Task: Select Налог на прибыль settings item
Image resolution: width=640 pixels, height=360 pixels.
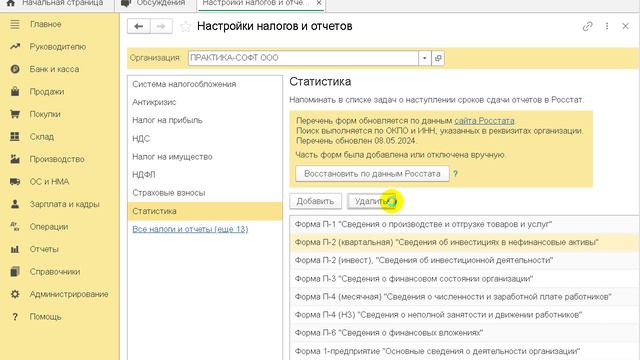Action: pos(205,120)
